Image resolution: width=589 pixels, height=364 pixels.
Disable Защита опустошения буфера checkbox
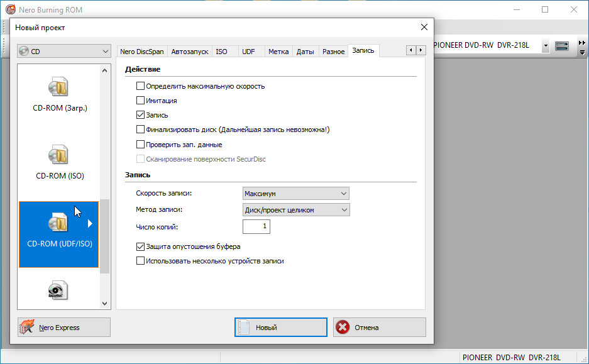click(140, 246)
